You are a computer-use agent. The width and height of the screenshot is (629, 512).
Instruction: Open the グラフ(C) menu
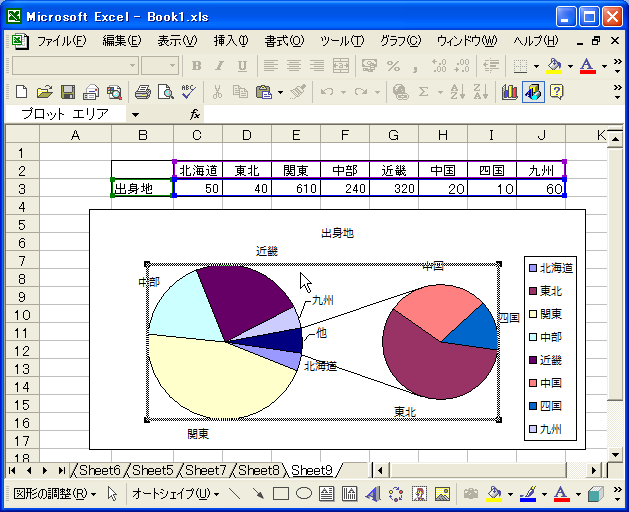click(400, 41)
